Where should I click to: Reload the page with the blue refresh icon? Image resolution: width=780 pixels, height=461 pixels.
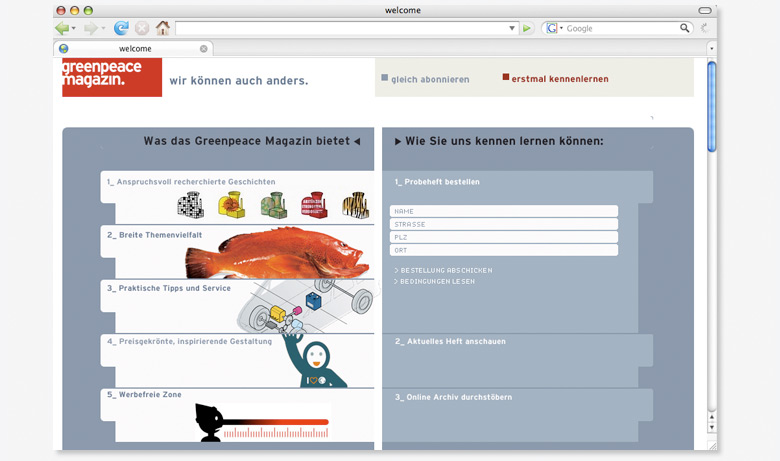(121, 28)
